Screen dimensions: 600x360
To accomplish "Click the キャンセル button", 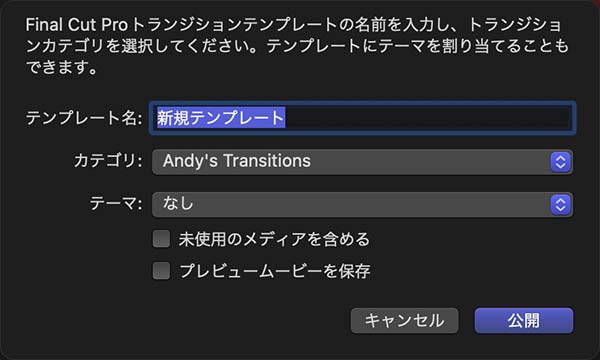I will [404, 321].
